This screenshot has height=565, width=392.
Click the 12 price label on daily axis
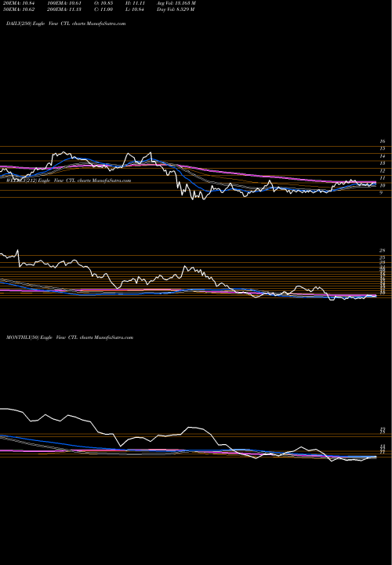click(x=383, y=171)
